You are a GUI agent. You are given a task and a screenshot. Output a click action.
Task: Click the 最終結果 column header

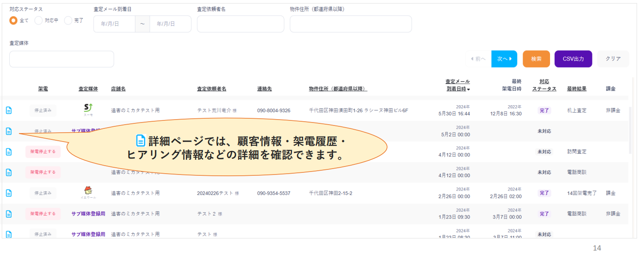click(x=578, y=89)
